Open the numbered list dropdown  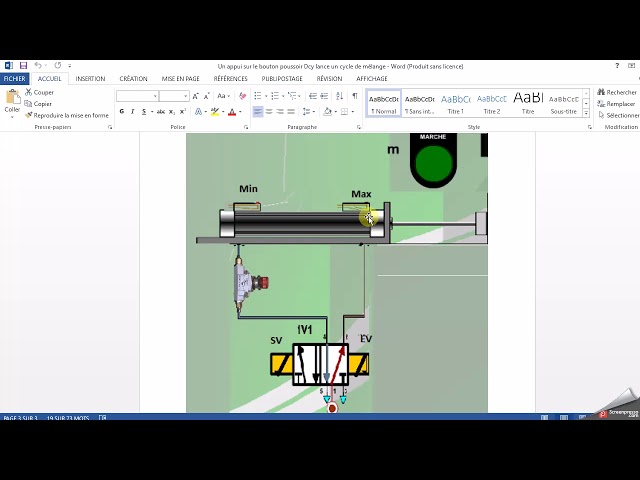283,96
